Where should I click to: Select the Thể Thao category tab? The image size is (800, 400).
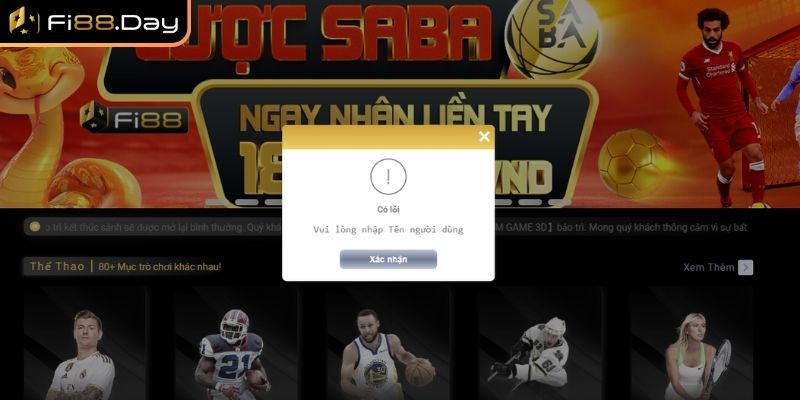click(57, 266)
